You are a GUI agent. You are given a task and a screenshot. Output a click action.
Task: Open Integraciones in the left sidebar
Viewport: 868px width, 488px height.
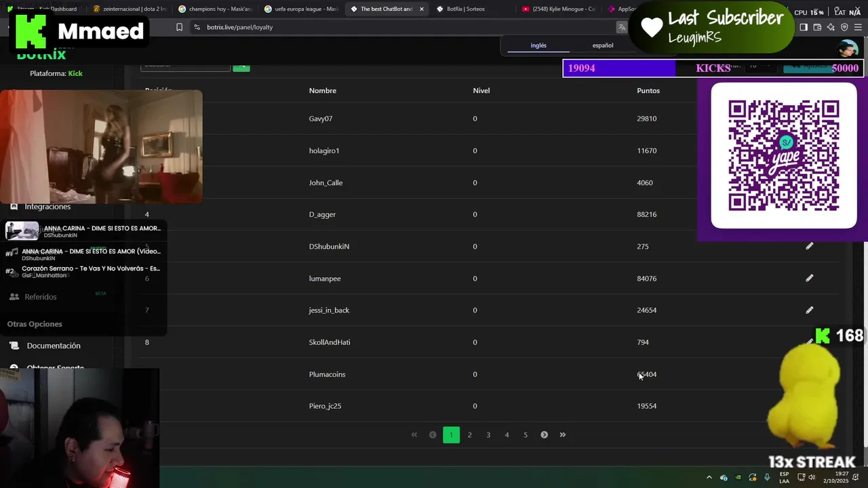pos(47,207)
